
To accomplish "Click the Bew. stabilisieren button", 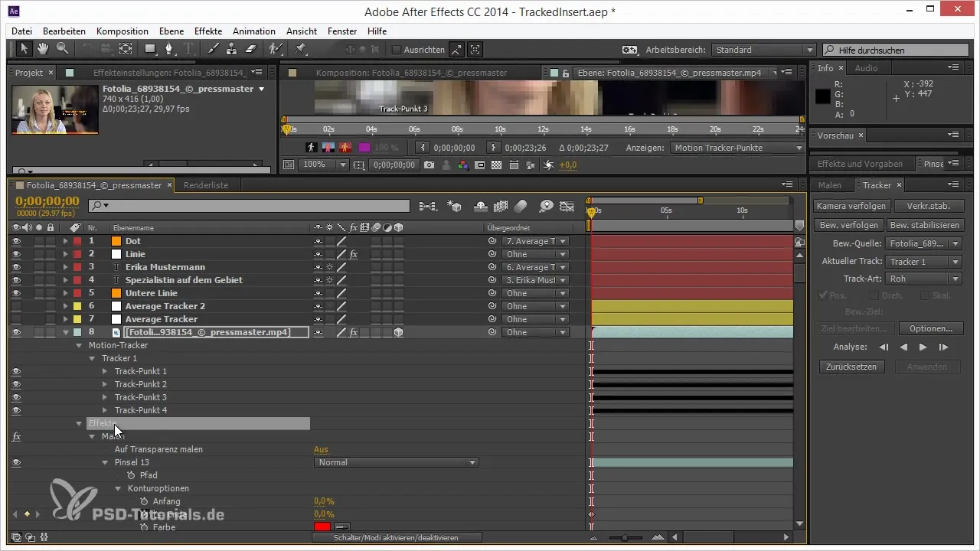I will pyautogui.click(x=924, y=225).
